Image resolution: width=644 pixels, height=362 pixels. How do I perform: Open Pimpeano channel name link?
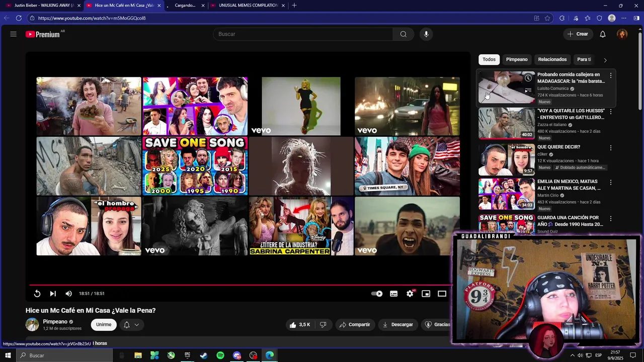(x=55, y=322)
